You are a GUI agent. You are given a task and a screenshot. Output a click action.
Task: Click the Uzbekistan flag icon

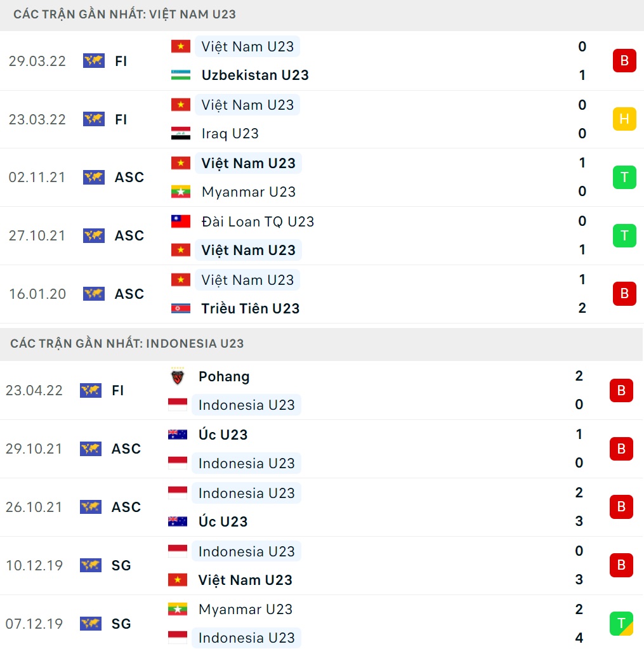tap(181, 75)
